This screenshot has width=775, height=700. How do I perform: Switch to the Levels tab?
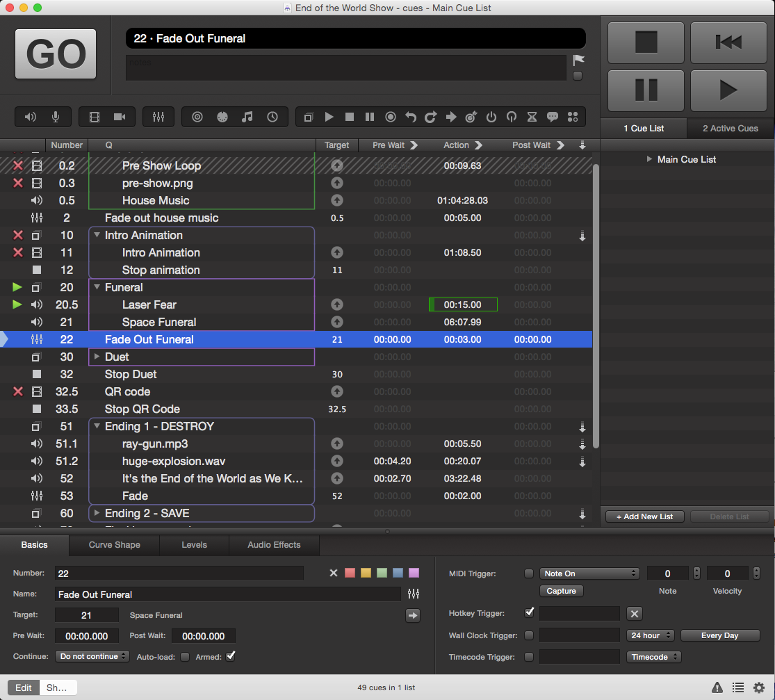194,545
